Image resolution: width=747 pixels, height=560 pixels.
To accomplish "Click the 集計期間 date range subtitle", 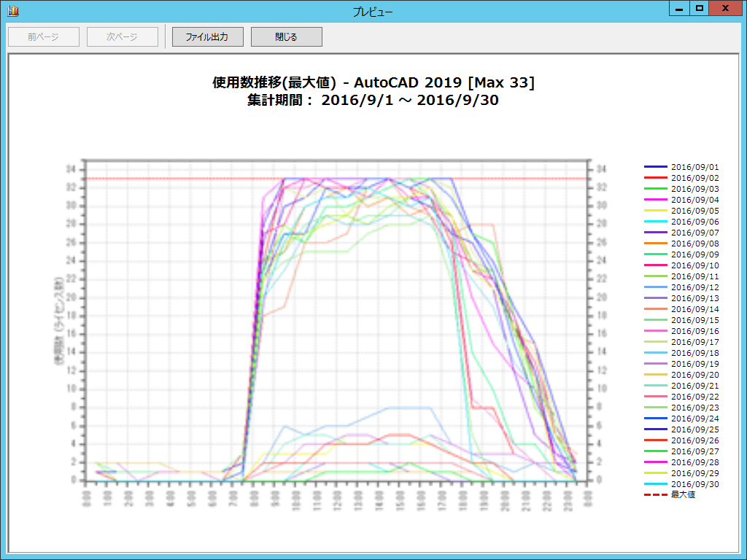I will click(373, 100).
